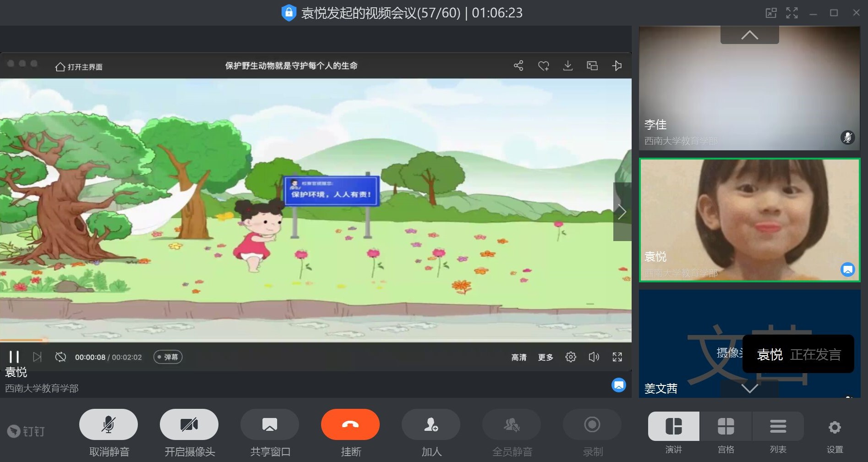The height and width of the screenshot is (462, 868).
Task: Switch to 宫格 grid layout view
Action: (726, 427)
